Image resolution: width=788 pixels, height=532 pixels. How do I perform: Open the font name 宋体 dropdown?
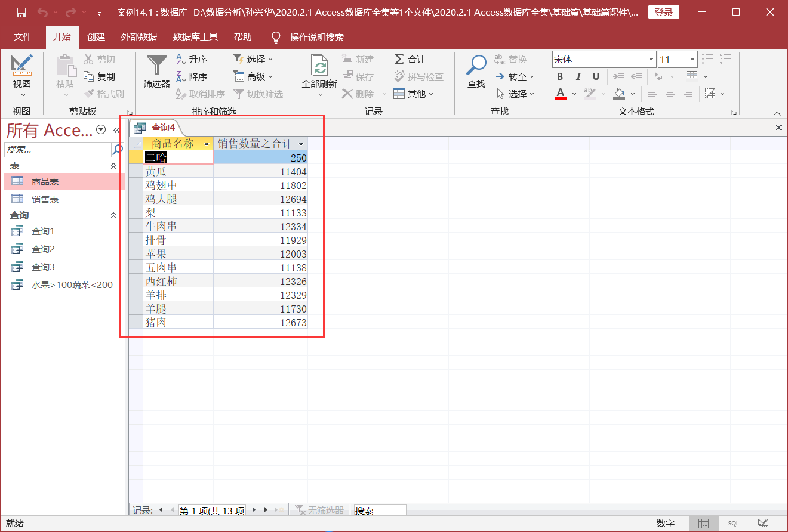pyautogui.click(x=651, y=60)
